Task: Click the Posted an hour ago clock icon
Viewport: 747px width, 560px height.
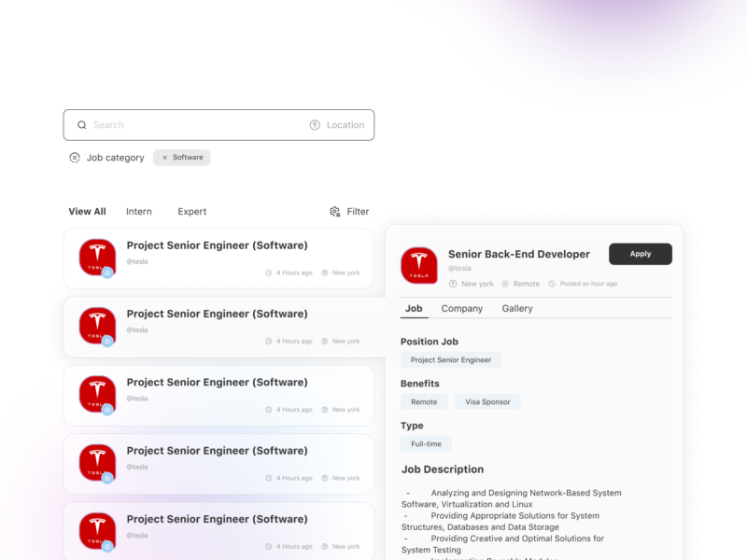Action: (x=552, y=284)
